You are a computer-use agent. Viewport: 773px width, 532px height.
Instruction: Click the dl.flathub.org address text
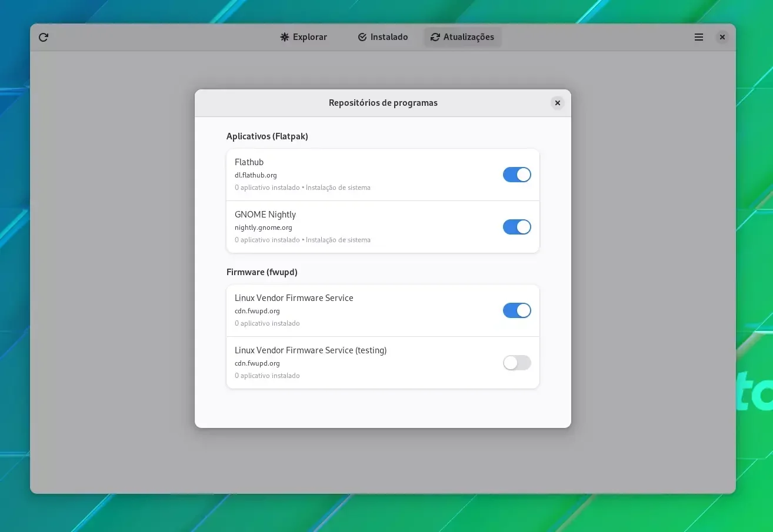tap(256, 175)
